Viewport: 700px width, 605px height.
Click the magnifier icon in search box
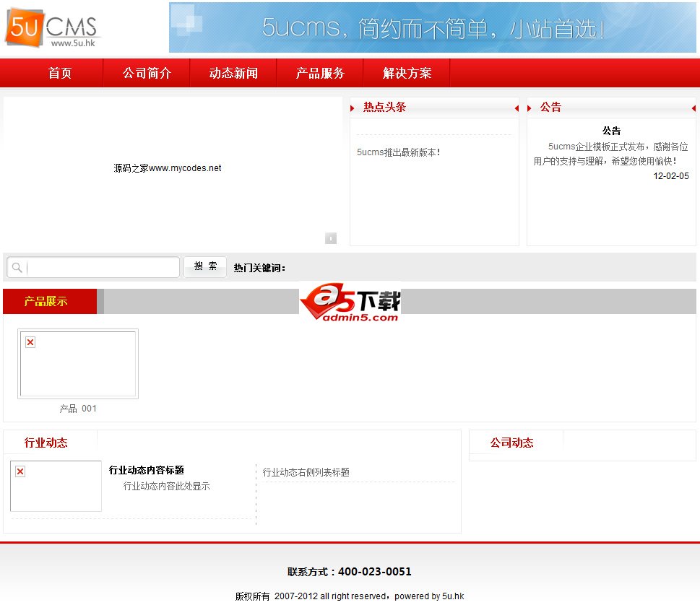click(17, 267)
